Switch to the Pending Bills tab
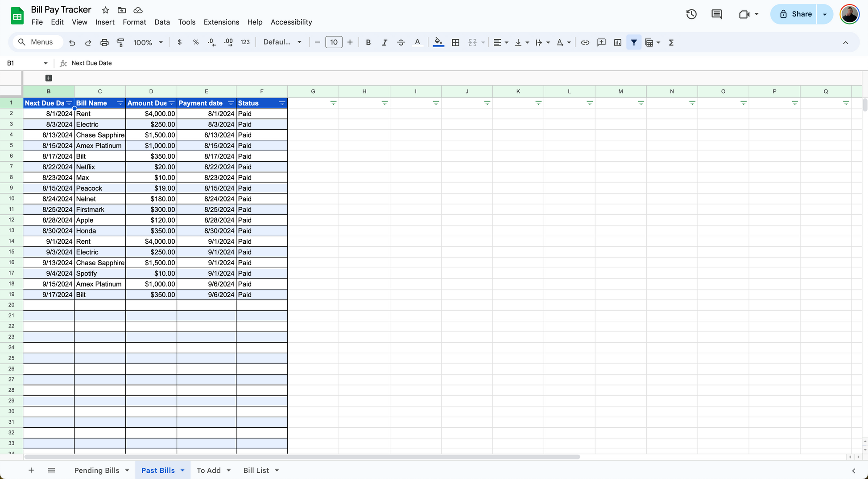The width and height of the screenshot is (868, 479). tap(97, 470)
